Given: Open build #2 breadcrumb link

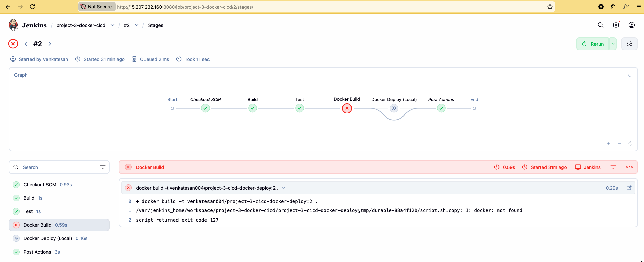Looking at the screenshot, I should pyautogui.click(x=127, y=25).
